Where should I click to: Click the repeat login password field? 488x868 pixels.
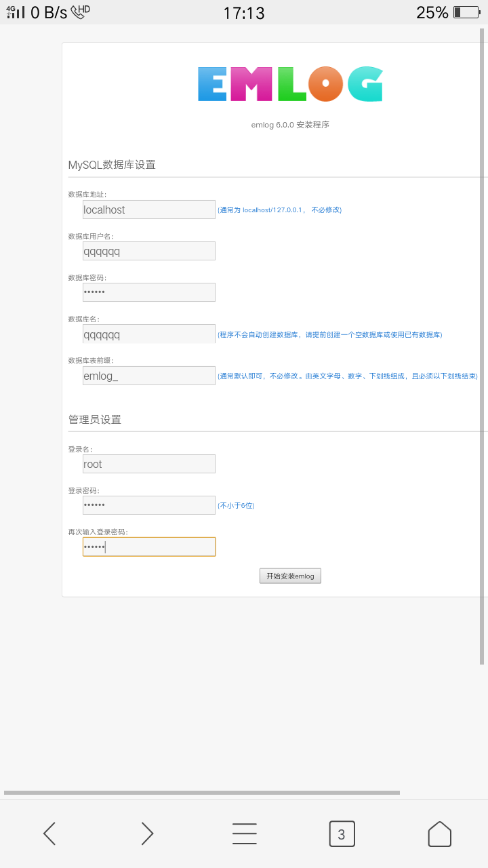point(149,547)
